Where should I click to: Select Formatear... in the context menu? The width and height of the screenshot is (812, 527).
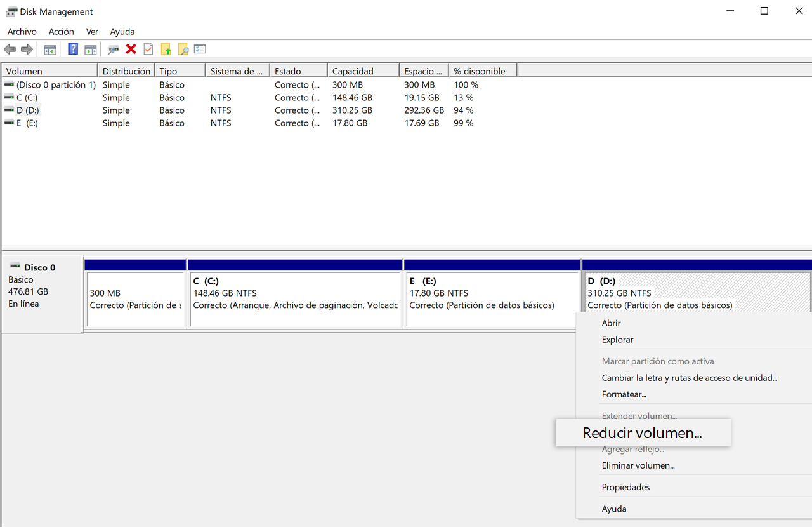tap(624, 394)
